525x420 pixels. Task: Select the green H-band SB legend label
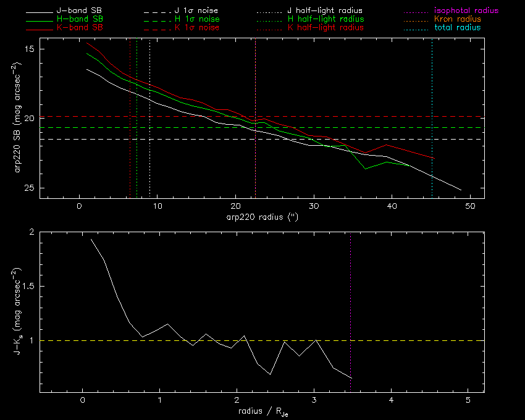80,20
